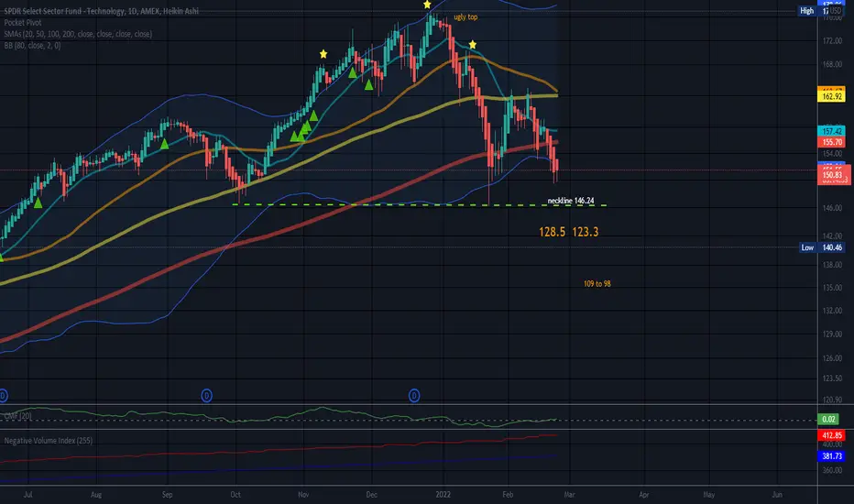This screenshot has width=854, height=504.
Task: Click the Dec label on time axis
Action: (371, 495)
